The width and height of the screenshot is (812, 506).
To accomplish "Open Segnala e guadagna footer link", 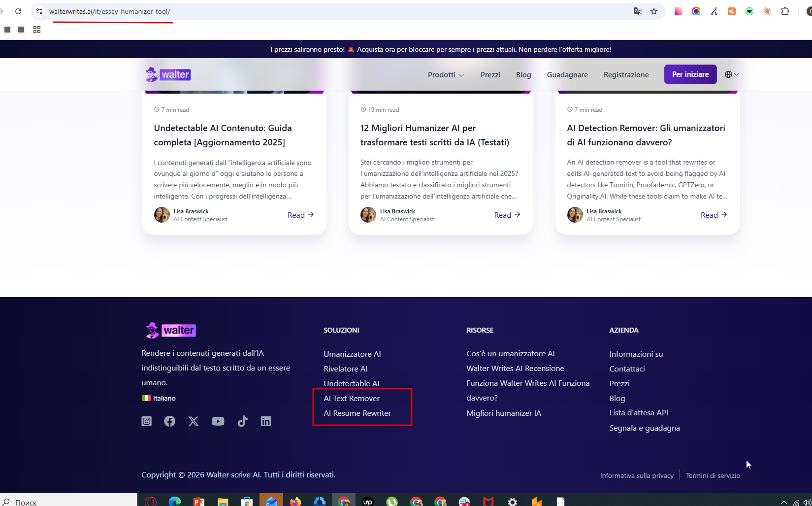I will point(645,428).
